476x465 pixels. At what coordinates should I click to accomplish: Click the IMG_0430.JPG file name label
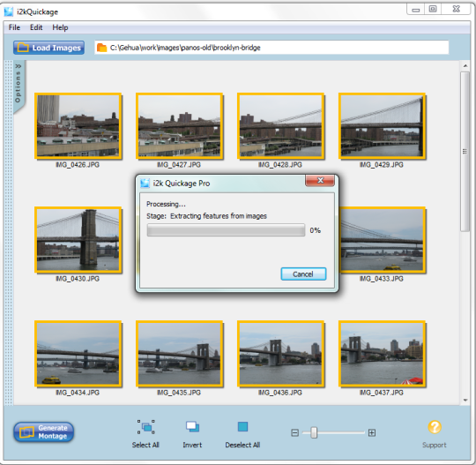click(x=78, y=279)
